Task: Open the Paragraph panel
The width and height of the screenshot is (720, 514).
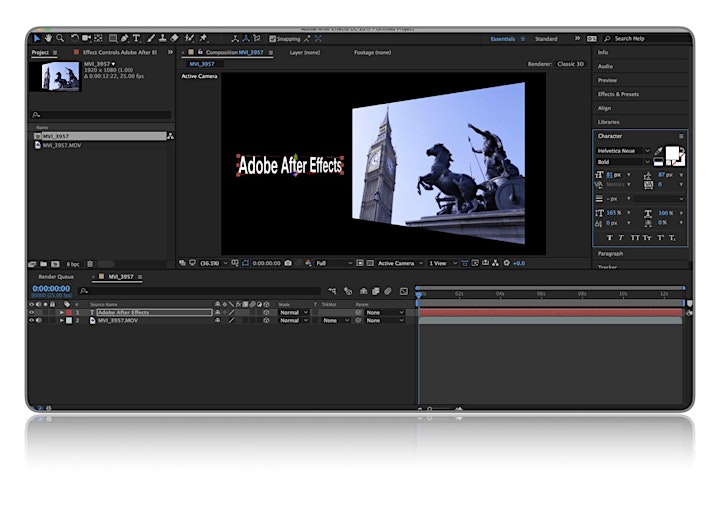Action: 610,254
